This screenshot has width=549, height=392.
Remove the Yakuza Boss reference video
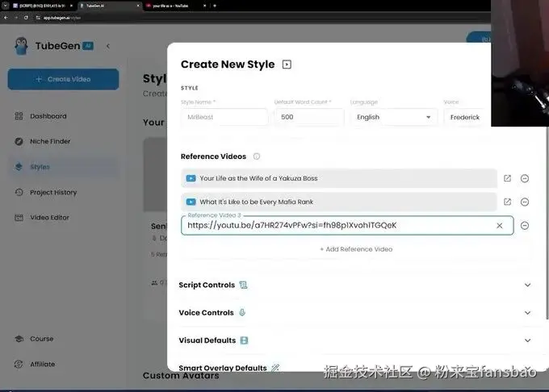pyautogui.click(x=525, y=178)
